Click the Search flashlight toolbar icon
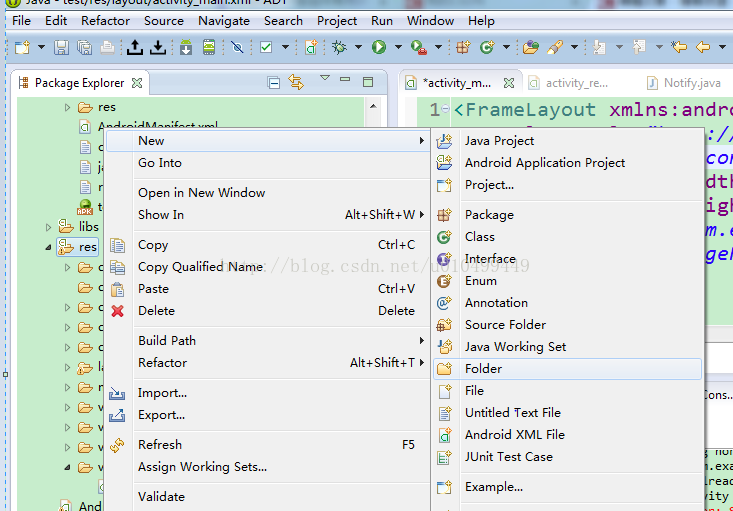 pyautogui.click(x=555, y=47)
